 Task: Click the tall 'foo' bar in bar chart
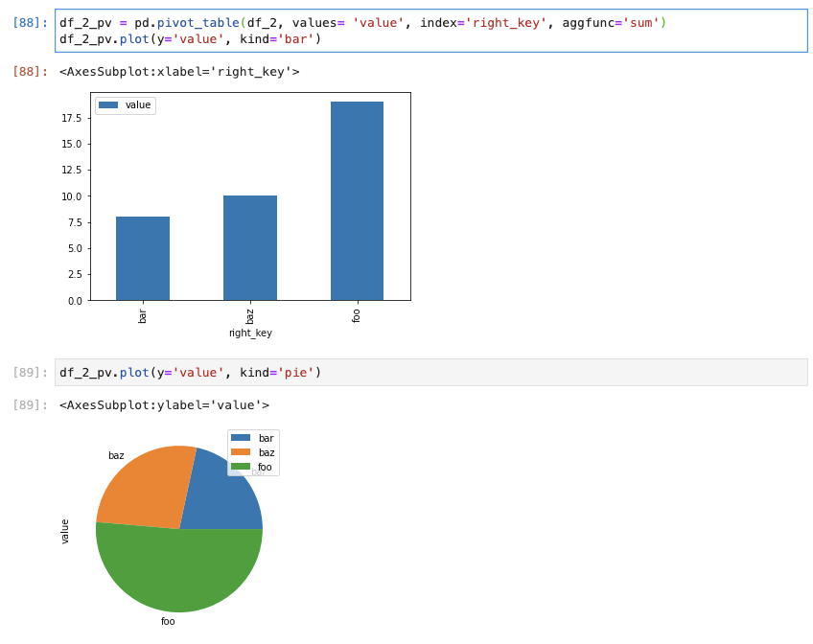pos(358,200)
